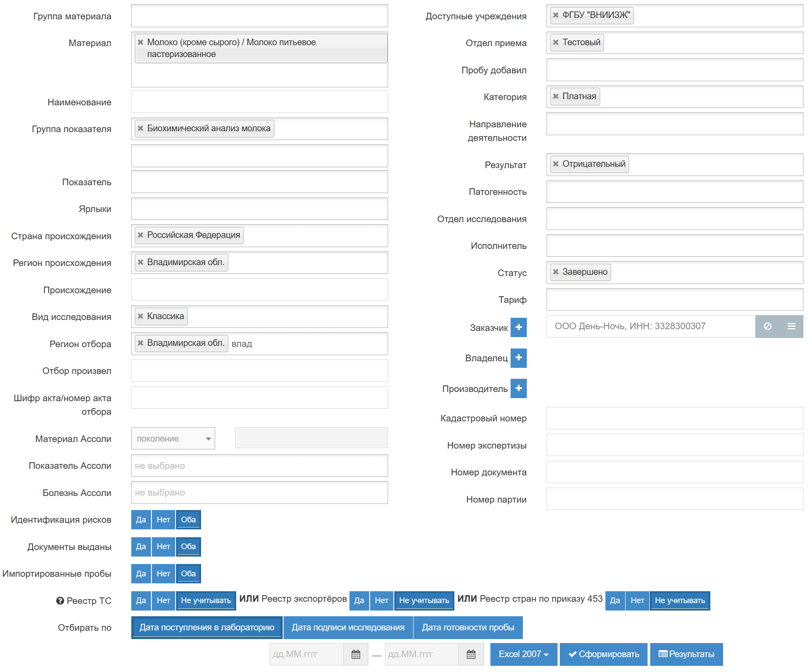810x672 pixels.
Task: Click the plus icon next to Заказчик
Action: (518, 327)
